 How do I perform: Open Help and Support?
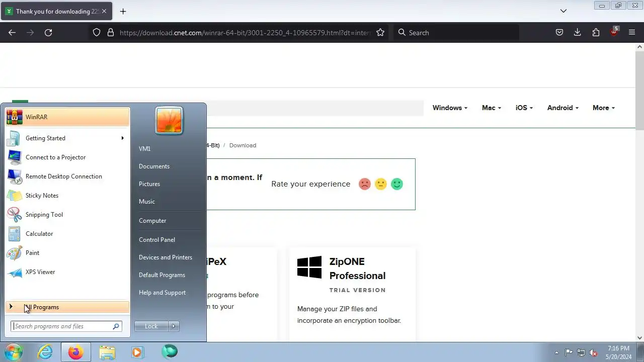click(162, 293)
